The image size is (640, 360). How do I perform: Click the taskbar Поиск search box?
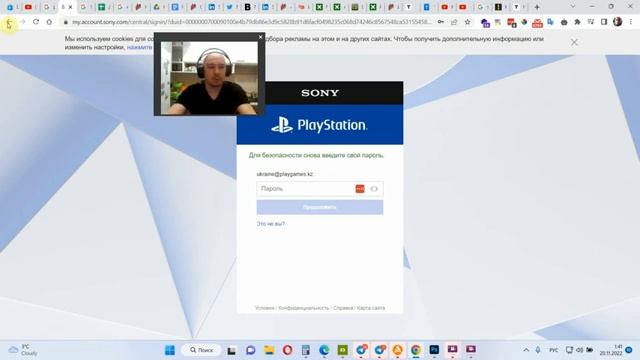coord(201,350)
